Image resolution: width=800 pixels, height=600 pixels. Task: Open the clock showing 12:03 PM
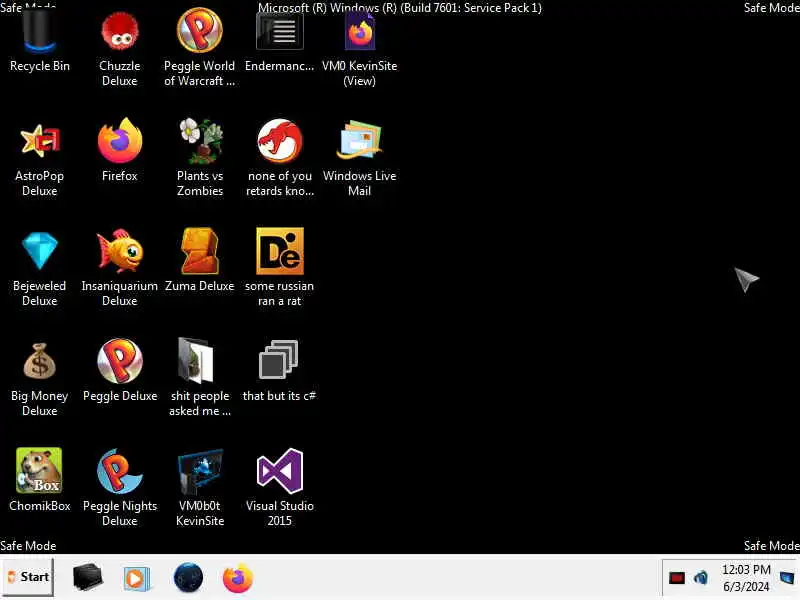click(746, 578)
